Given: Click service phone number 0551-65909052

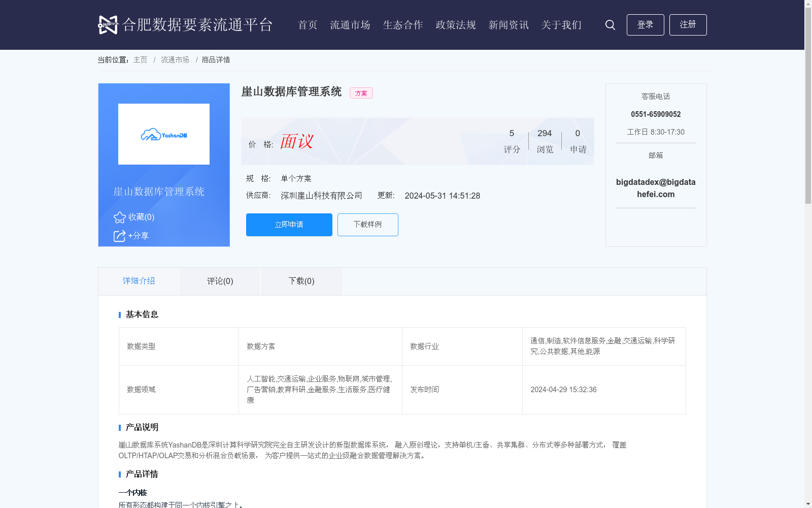Looking at the screenshot, I should (656, 114).
